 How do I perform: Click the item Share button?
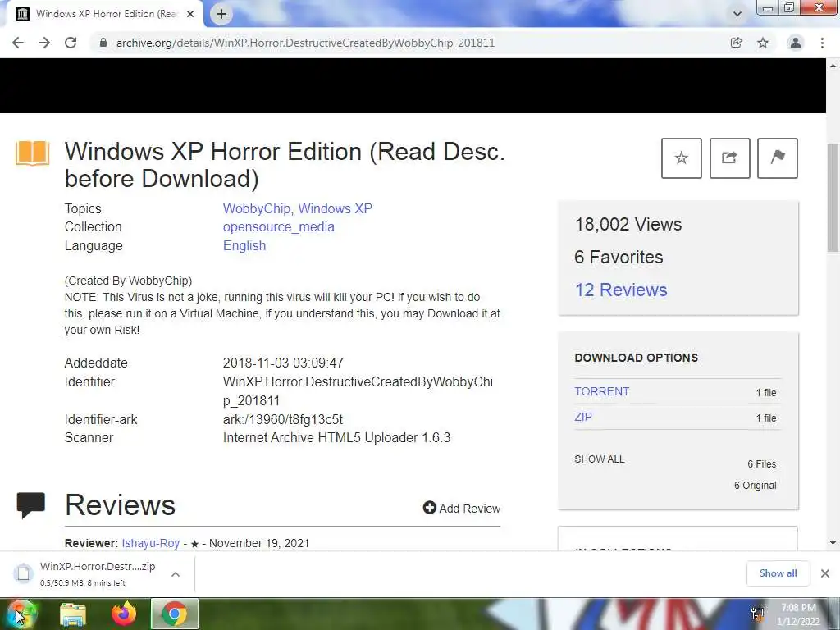pyautogui.click(x=729, y=158)
